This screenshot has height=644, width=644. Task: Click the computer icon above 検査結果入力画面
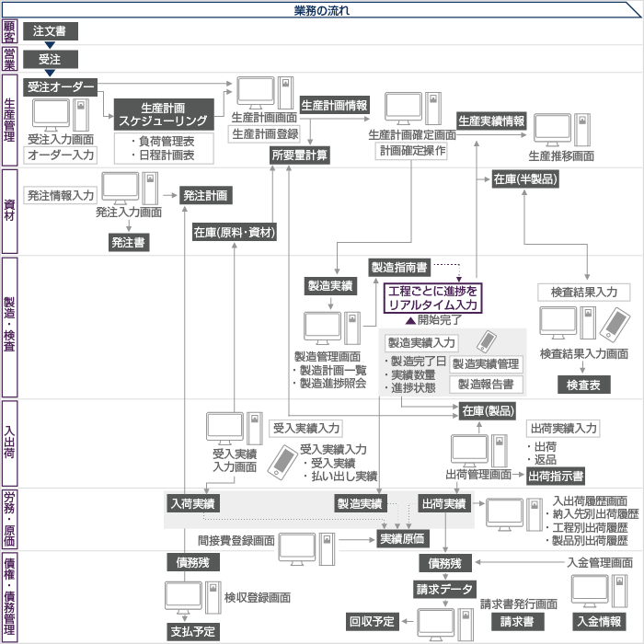pyautogui.click(x=568, y=323)
